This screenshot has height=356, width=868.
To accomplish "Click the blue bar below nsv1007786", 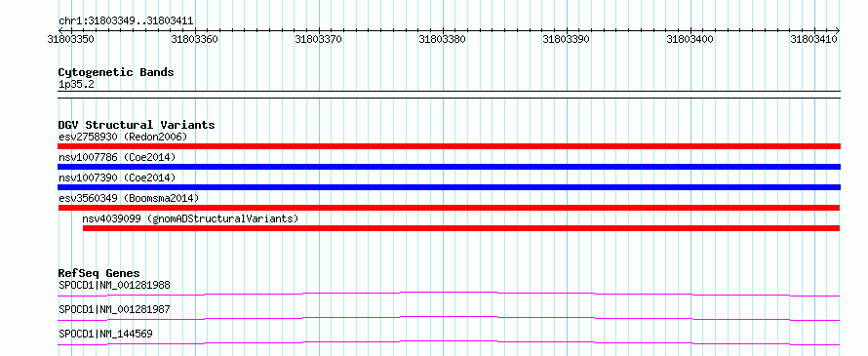I will click(x=449, y=167).
